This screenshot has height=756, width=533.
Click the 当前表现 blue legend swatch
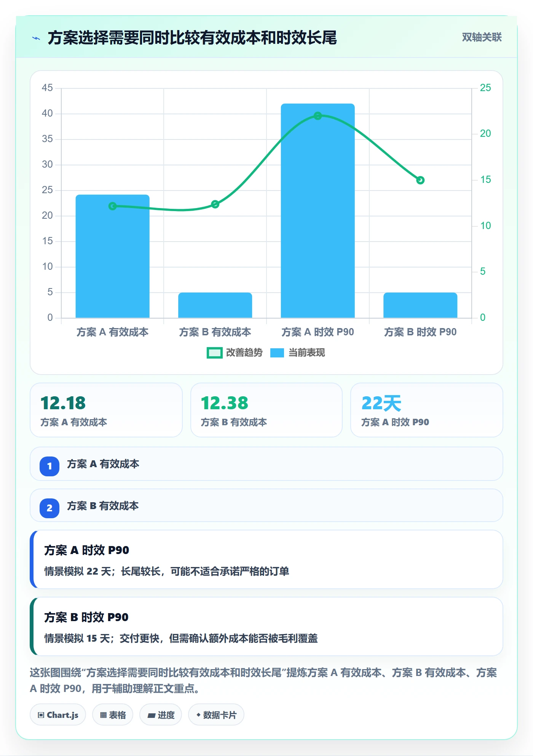pyautogui.click(x=277, y=353)
